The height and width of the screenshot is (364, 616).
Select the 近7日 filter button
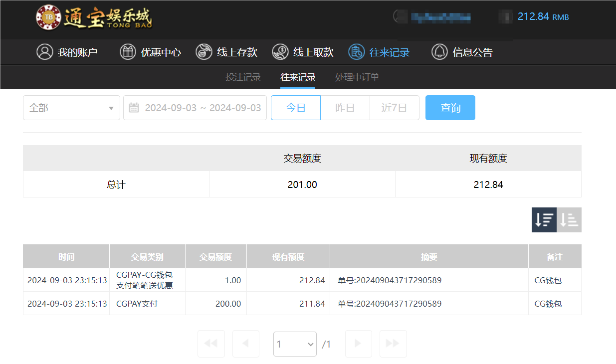coord(395,108)
